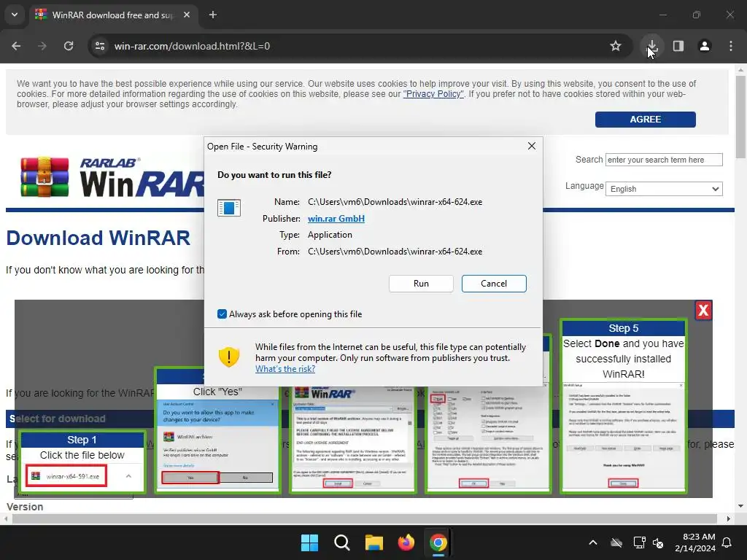
Task: Open the What's the risk? link
Action: point(285,368)
